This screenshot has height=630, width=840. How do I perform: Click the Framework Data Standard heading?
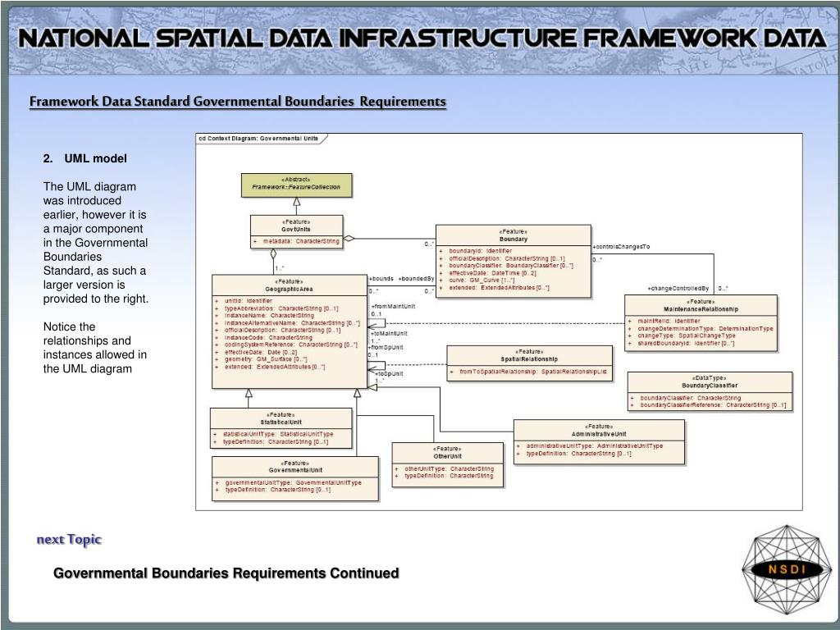pyautogui.click(x=238, y=101)
